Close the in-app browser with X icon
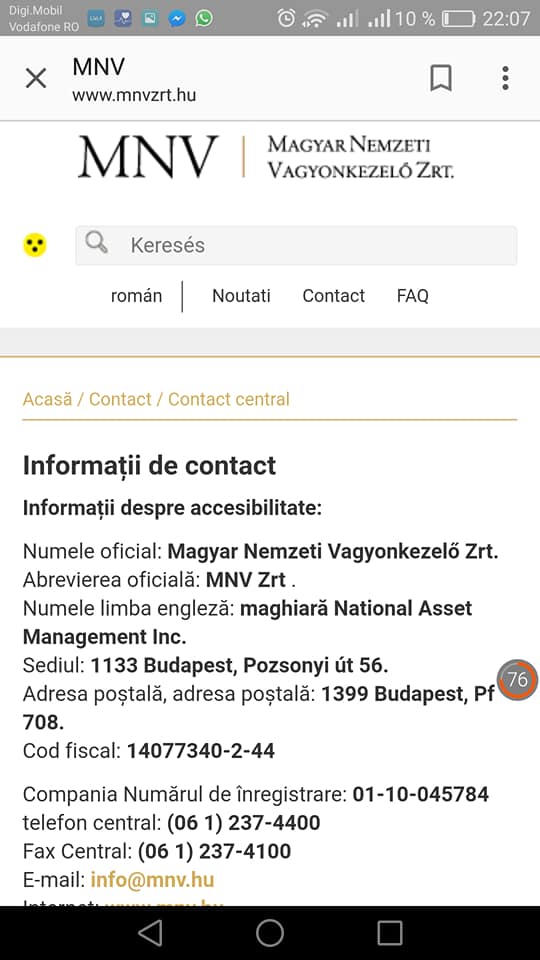Screen dimensions: 540x960 point(36,78)
